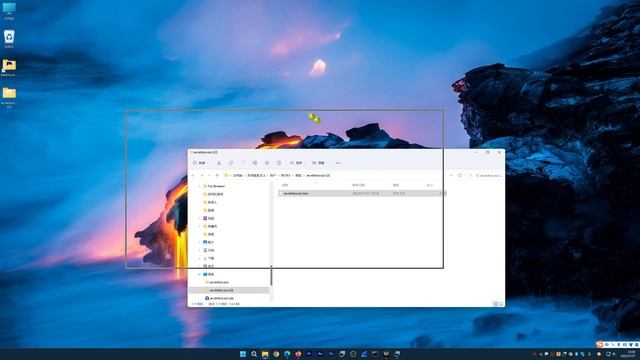This screenshot has height=360, width=640.
Task: Open the Sort dropdown in toolbar
Action: click(x=297, y=163)
